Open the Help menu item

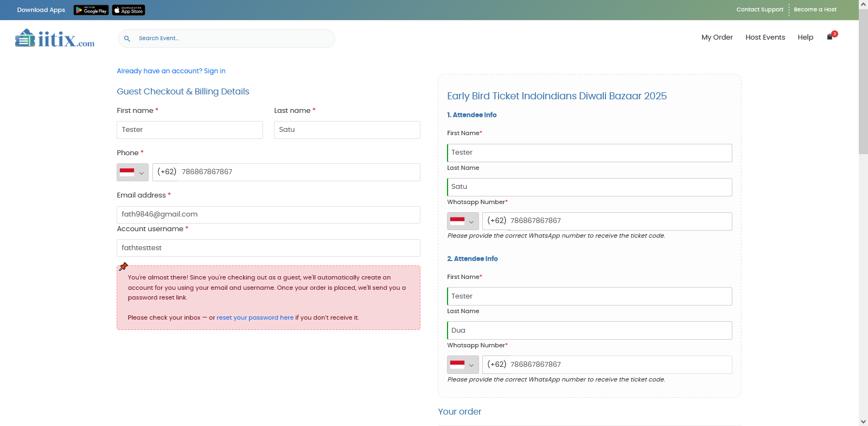point(805,37)
